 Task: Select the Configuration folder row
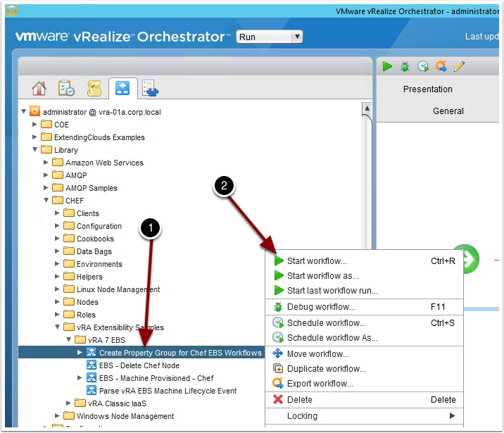[x=99, y=226]
